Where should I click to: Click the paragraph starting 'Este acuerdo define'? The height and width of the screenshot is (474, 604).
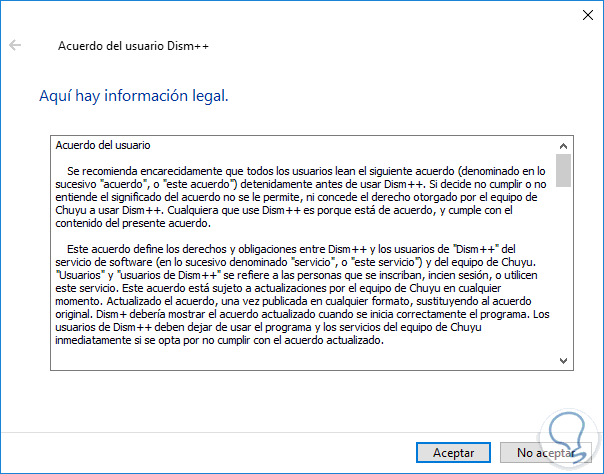coord(302,295)
